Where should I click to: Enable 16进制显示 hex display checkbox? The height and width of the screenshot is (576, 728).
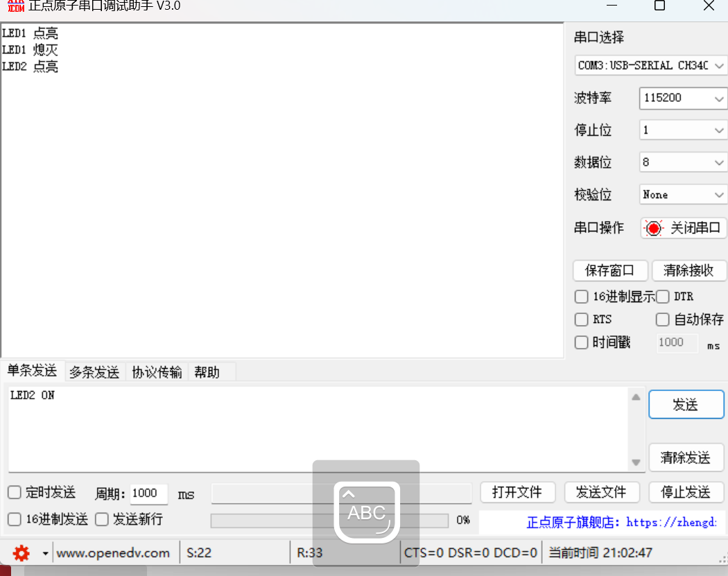[581, 297]
